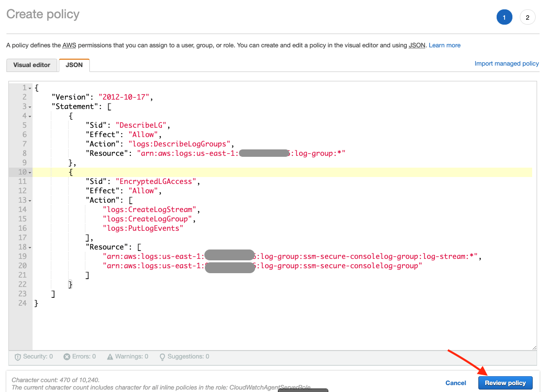545x392 pixels.
Task: Switch to the Visual editor tab
Action: click(32, 65)
